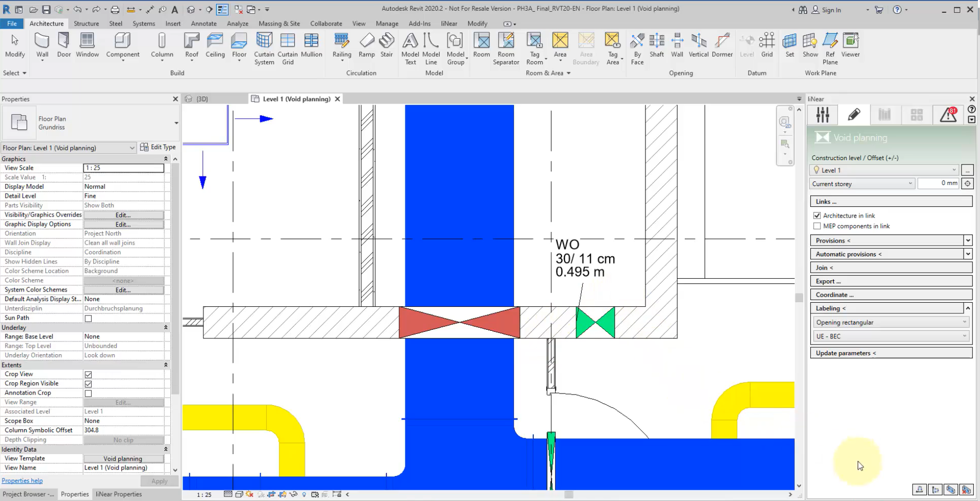The image size is (980, 501).
Task: Switch to the (3D) view tab
Action: coord(202,99)
